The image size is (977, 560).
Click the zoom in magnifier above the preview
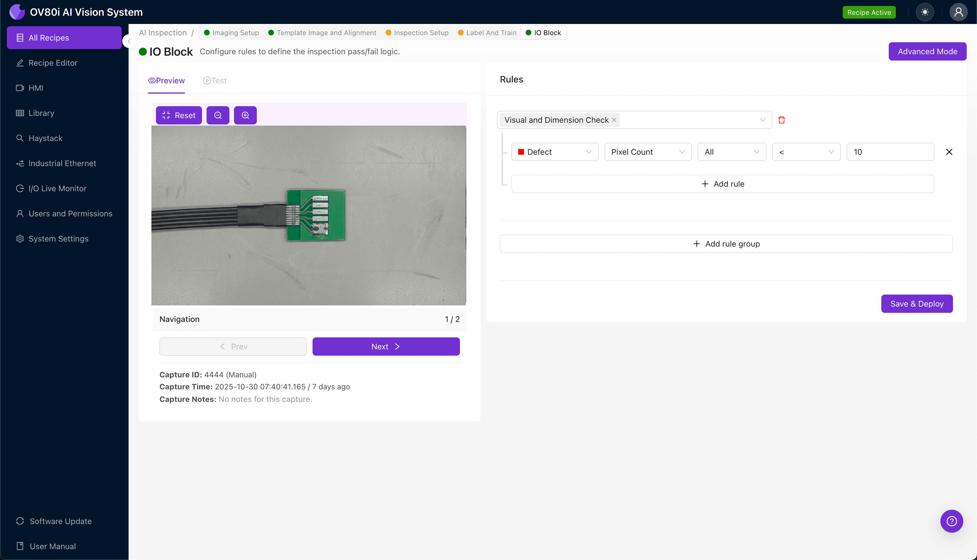[x=245, y=115]
